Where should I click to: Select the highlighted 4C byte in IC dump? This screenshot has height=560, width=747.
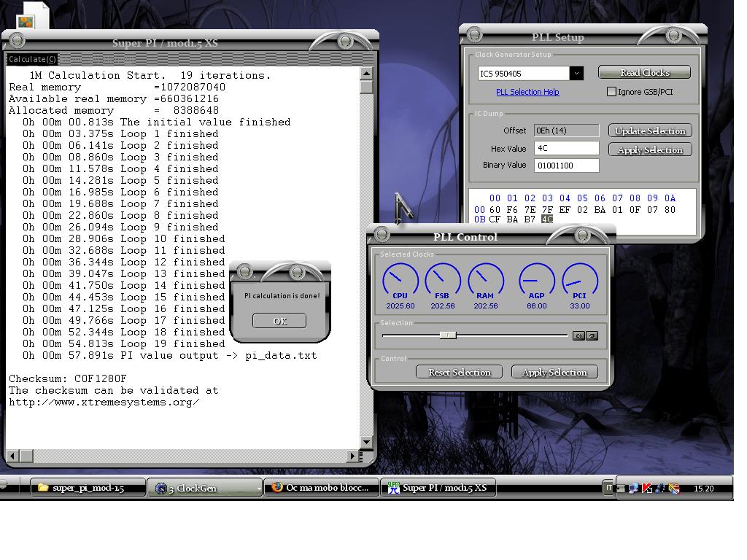tap(547, 219)
